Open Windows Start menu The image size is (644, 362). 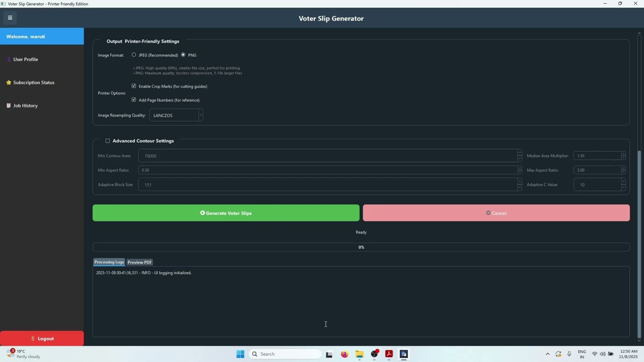pyautogui.click(x=240, y=354)
